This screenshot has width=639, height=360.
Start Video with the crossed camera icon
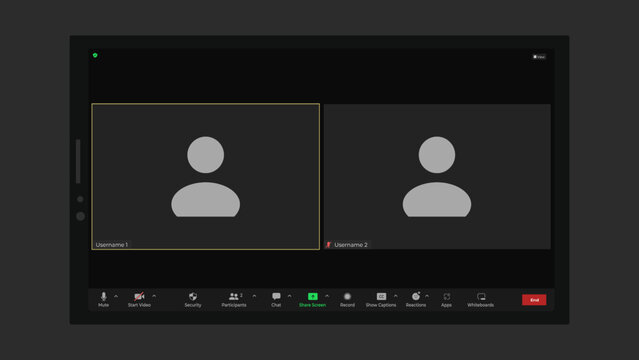click(x=139, y=299)
